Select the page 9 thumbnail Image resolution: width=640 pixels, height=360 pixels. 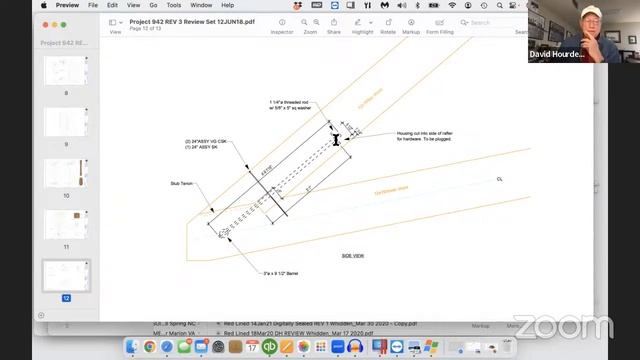pos(66,122)
